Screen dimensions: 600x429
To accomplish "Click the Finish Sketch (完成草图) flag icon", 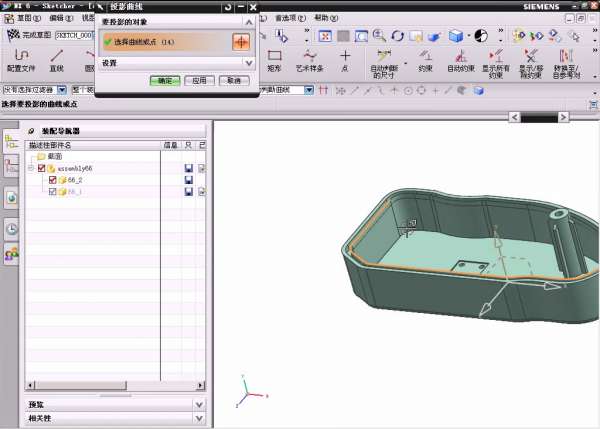I will tap(14, 35).
